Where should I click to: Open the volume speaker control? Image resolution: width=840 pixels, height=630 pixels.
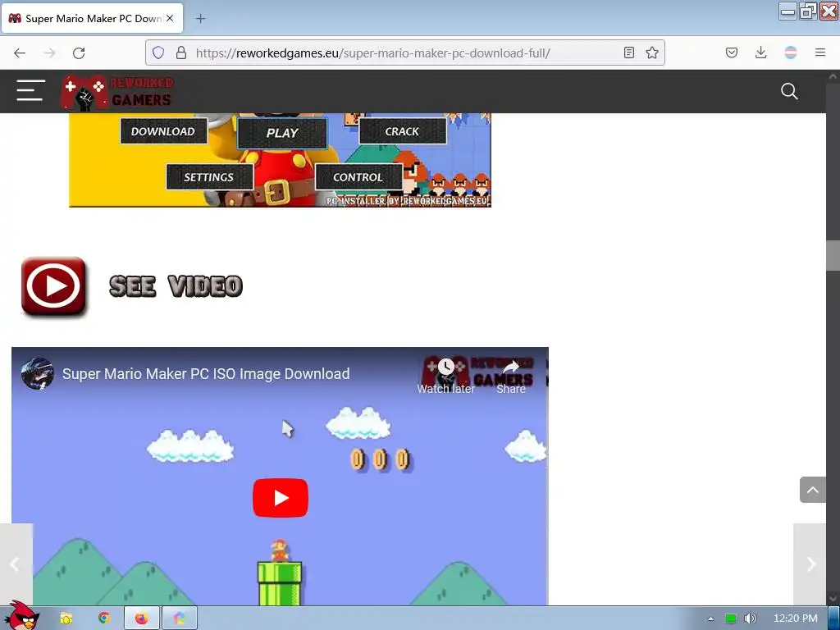[750, 619]
